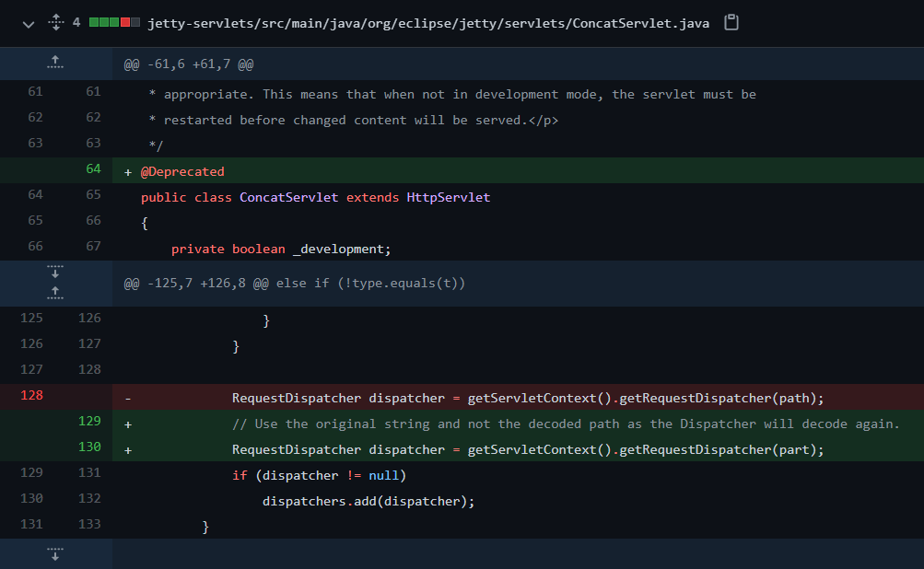Expand down arrow above the second hunk
This screenshot has height=569, width=924.
(x=55, y=273)
